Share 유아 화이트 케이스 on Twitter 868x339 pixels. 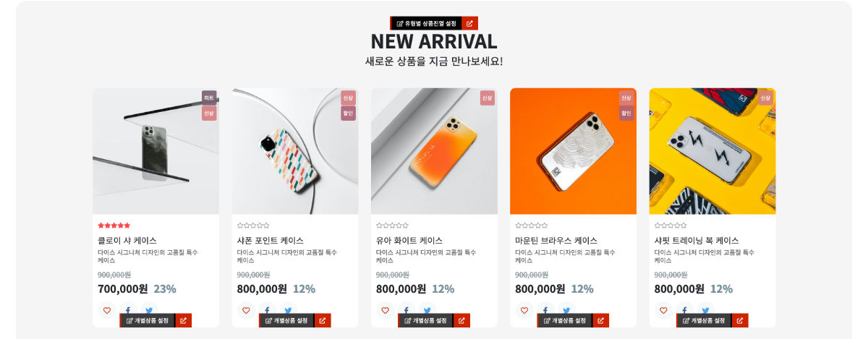[x=427, y=310]
